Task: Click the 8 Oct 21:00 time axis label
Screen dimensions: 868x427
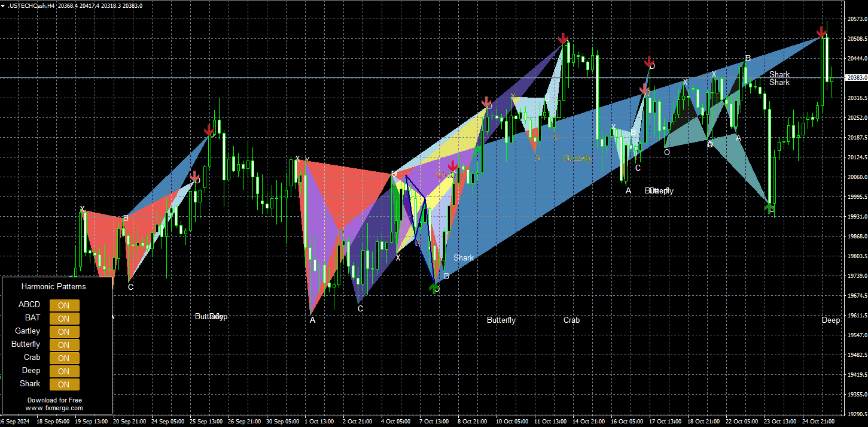Action: tap(472, 422)
